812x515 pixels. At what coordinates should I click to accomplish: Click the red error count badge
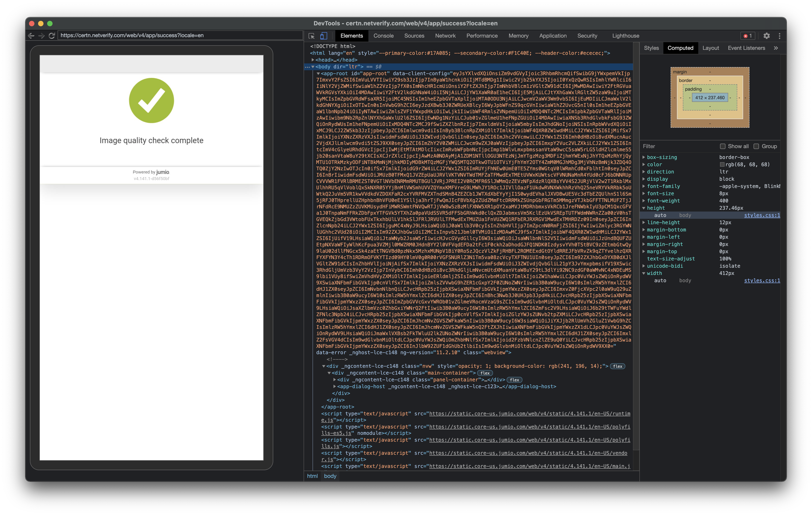click(748, 36)
